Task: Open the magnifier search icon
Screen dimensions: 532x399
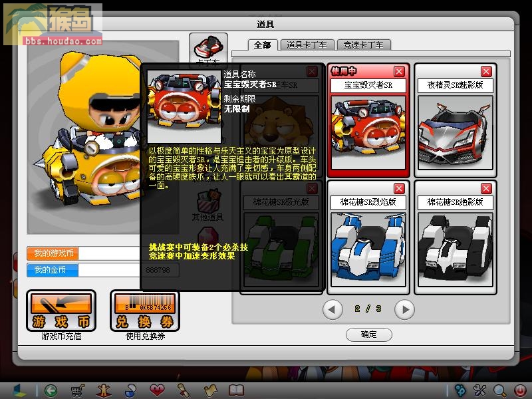Action: [500, 391]
